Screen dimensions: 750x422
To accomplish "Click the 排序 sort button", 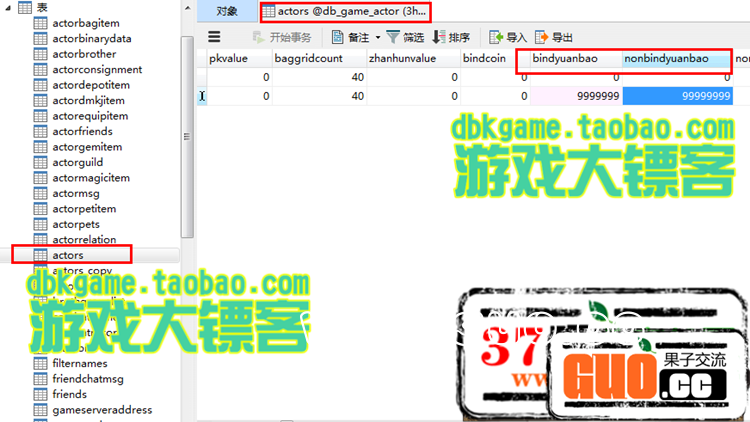I will point(451,37).
